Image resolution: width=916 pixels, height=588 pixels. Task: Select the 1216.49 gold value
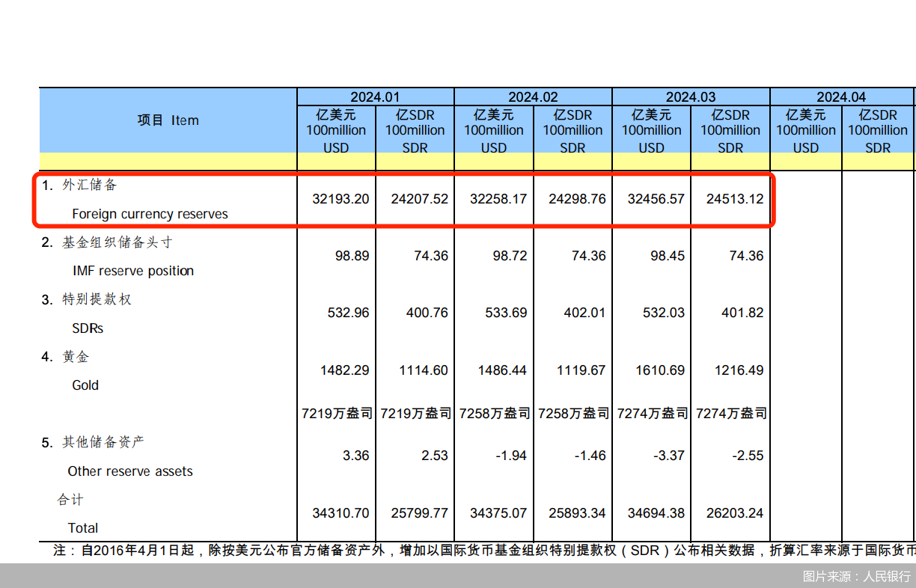pos(739,370)
